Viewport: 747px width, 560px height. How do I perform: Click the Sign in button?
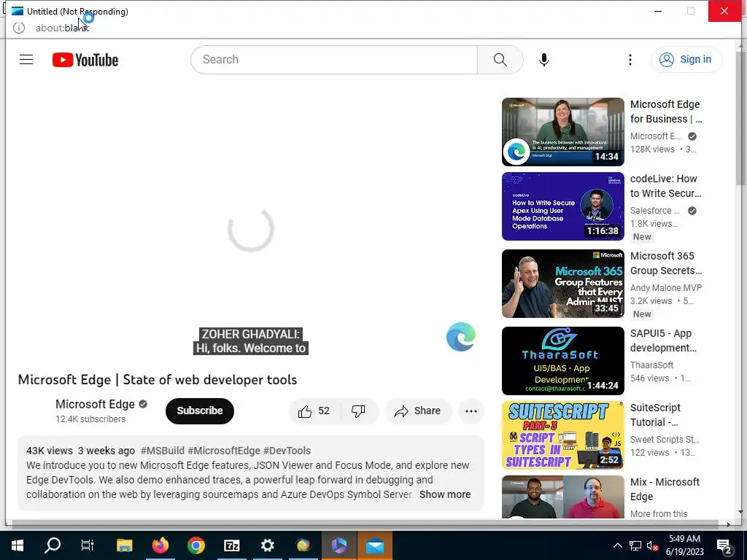pos(686,60)
